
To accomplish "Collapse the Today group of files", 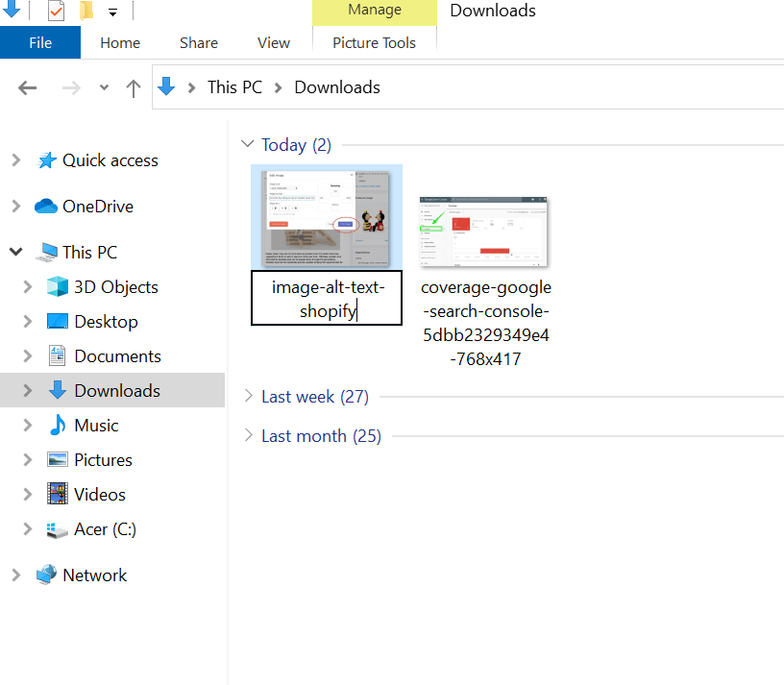I will 248,144.
